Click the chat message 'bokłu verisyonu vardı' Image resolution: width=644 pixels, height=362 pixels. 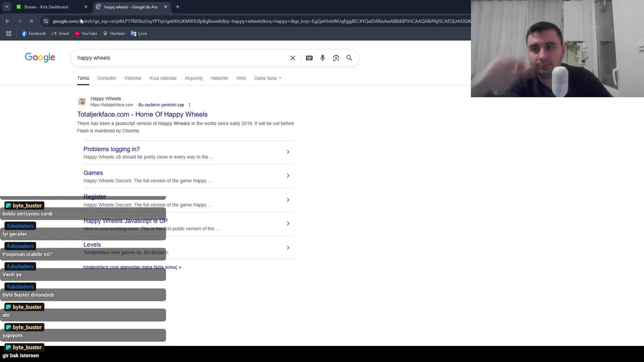[28, 214]
